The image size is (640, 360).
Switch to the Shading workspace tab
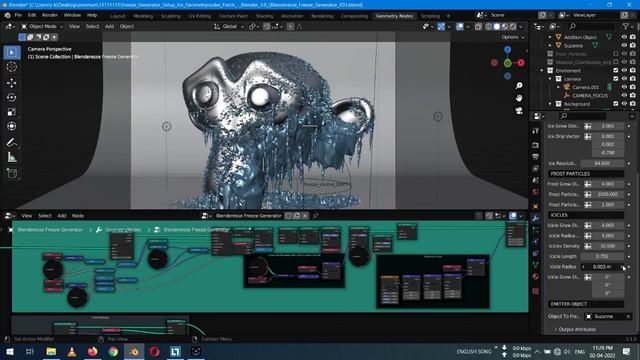[264, 16]
